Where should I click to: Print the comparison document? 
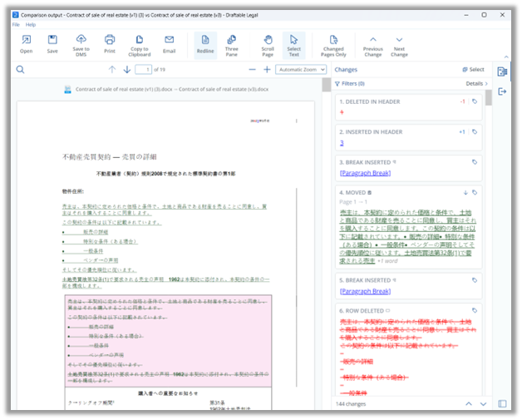point(110,44)
